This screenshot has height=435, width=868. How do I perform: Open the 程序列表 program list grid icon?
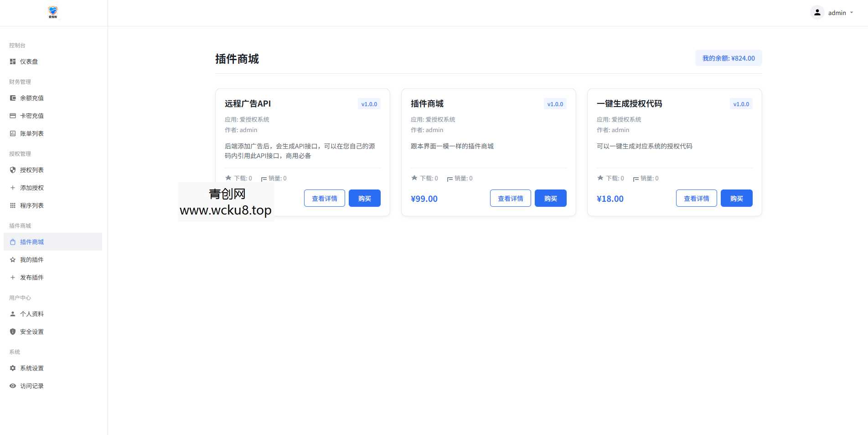click(12, 205)
